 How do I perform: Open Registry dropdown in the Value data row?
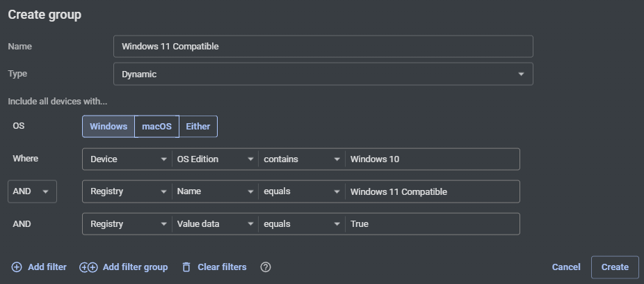(x=128, y=224)
